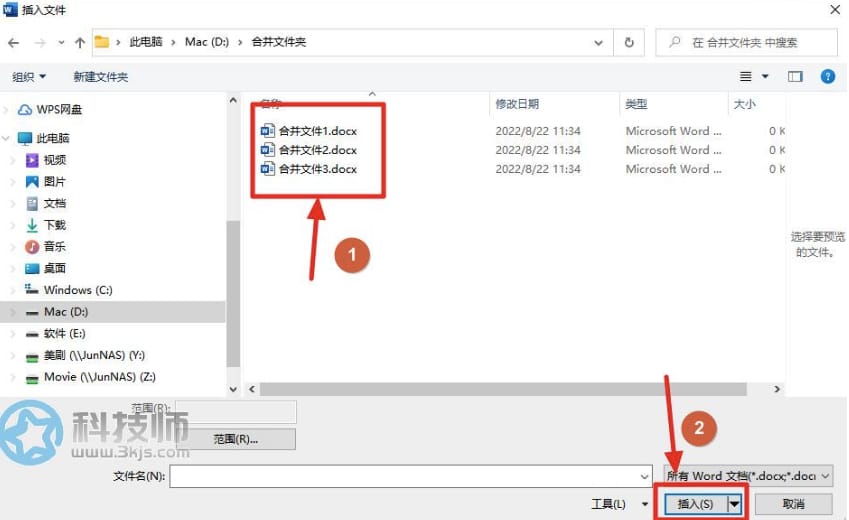Select the file 合并文件1.docx

[318, 131]
